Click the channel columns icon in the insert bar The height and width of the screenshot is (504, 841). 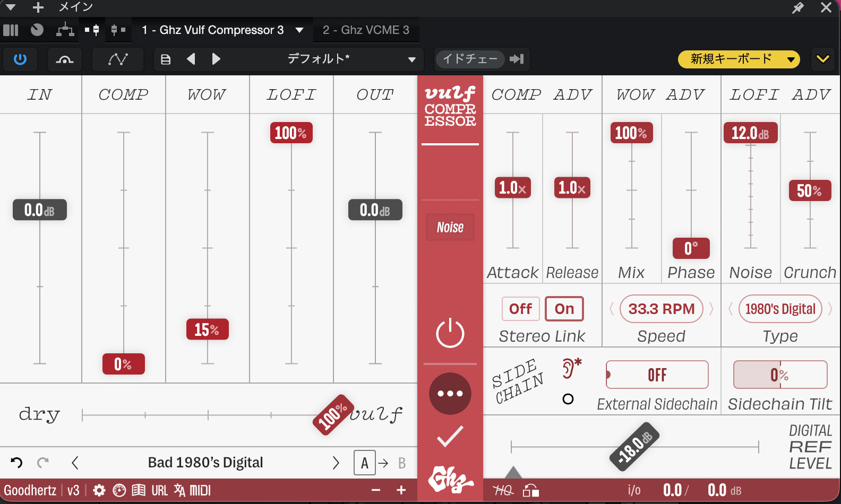click(11, 30)
